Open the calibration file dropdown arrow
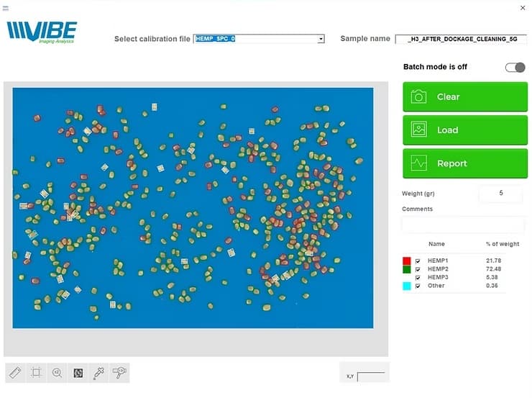The width and height of the screenshot is (532, 398). click(x=321, y=39)
